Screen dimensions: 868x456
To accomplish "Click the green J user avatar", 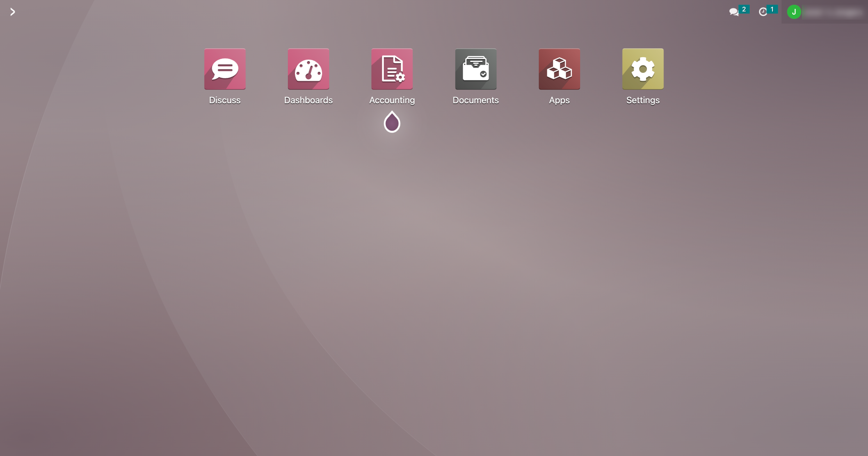I will (794, 12).
